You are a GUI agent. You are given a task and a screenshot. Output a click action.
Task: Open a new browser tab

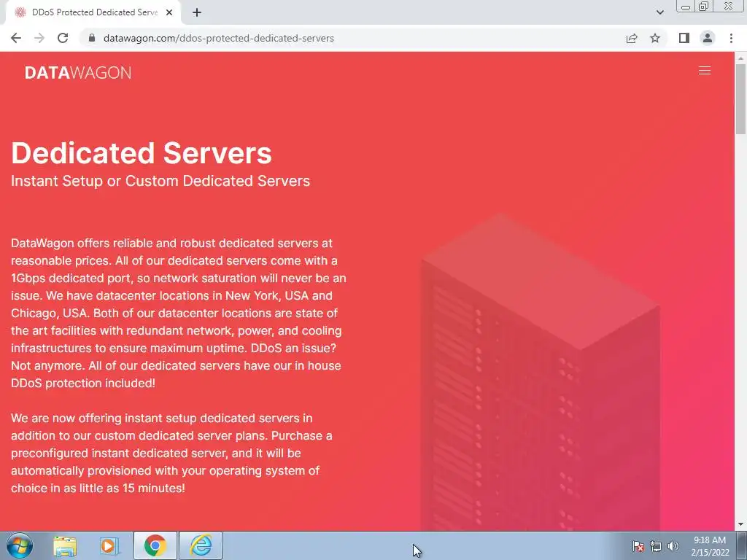click(197, 13)
